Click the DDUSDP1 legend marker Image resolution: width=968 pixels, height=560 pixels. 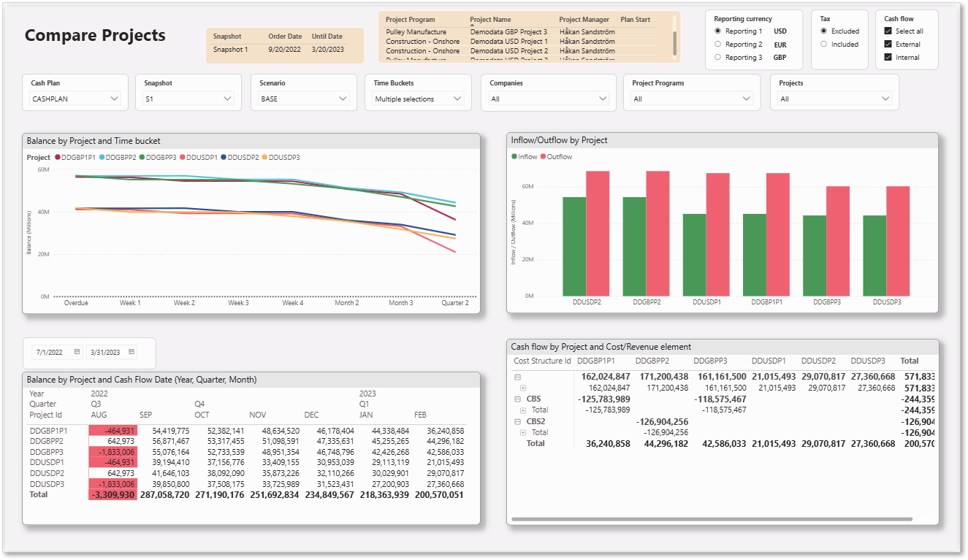coord(183,158)
